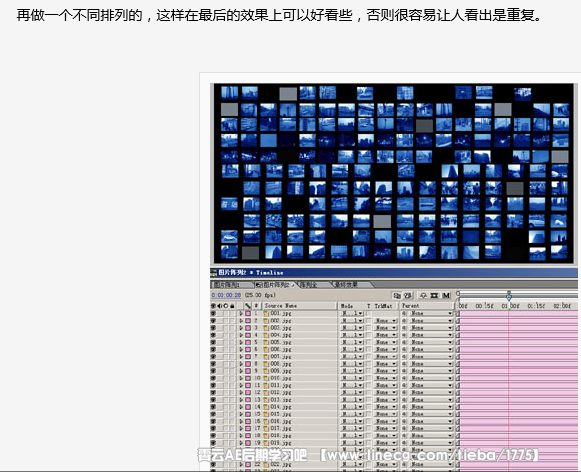
Task: Click the Source Name column header
Action: (x=280, y=306)
